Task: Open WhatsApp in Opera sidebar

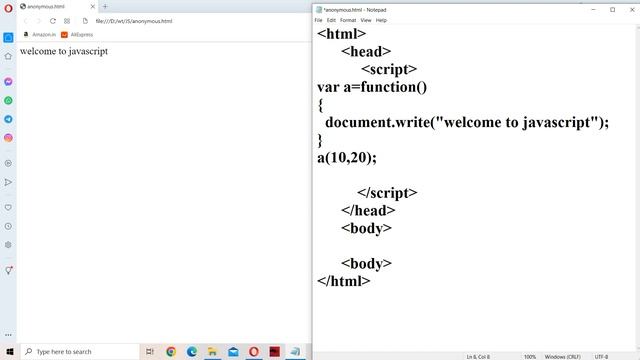Action: (8, 100)
